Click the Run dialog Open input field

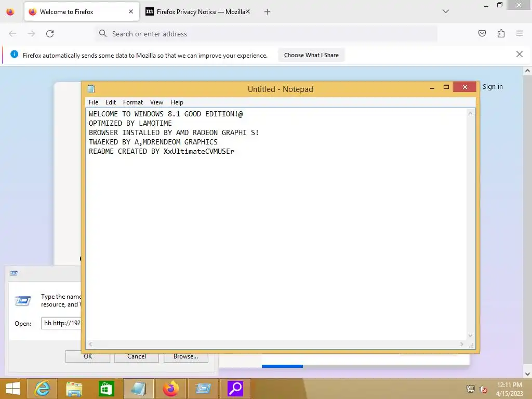click(61, 323)
